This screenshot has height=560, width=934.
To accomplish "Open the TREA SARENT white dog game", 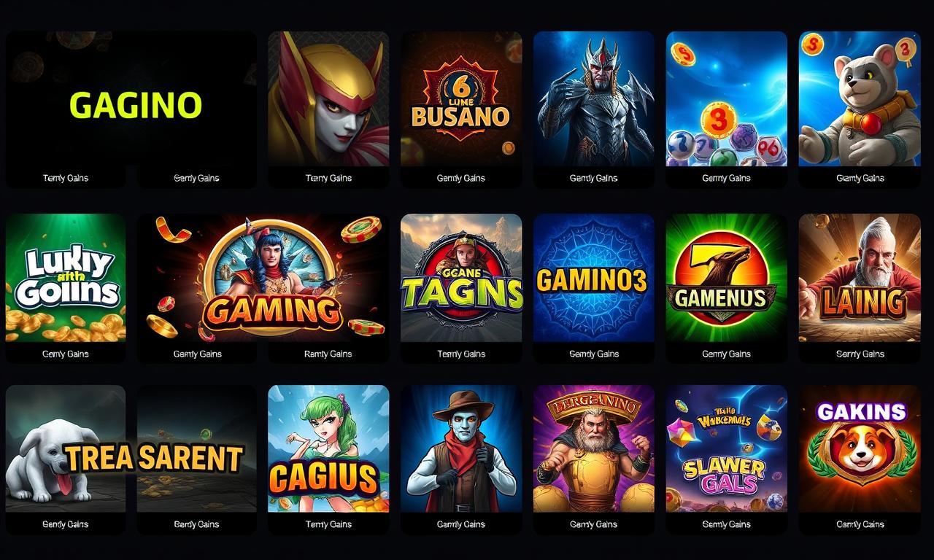I will click(131, 448).
